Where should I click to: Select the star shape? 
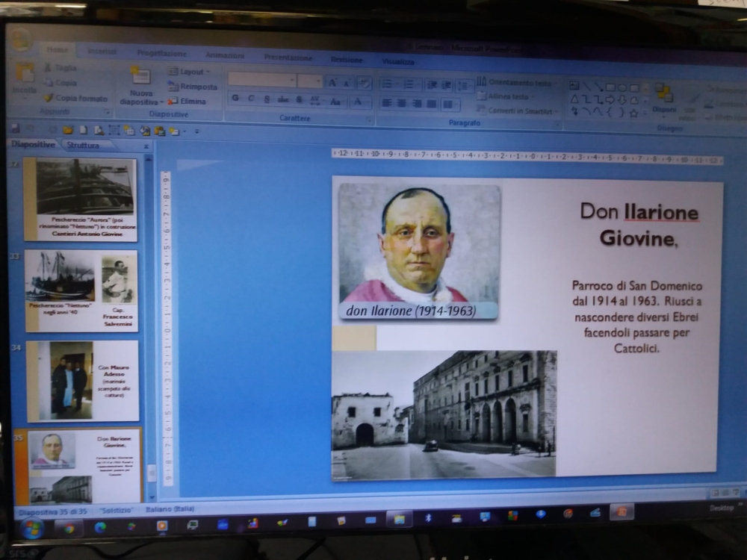coord(633,113)
